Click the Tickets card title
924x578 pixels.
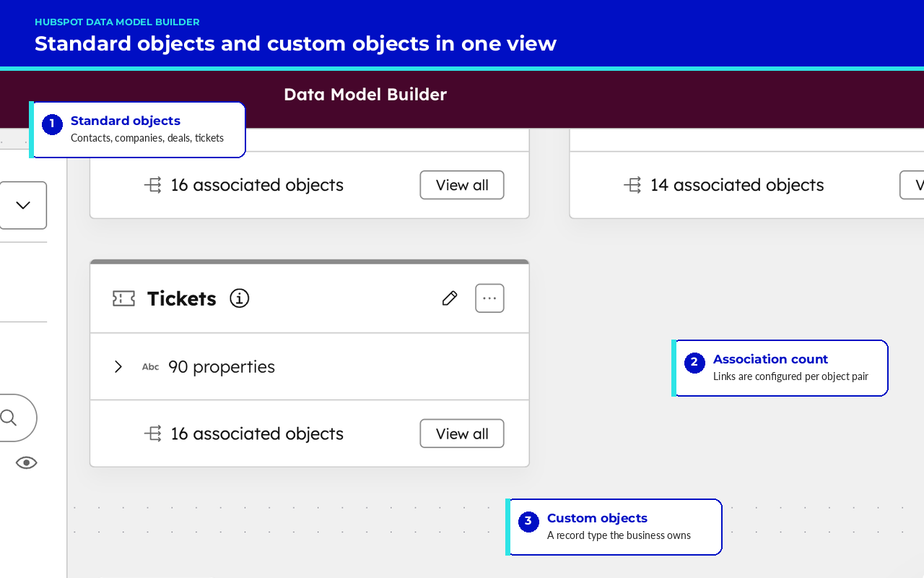[x=182, y=298]
